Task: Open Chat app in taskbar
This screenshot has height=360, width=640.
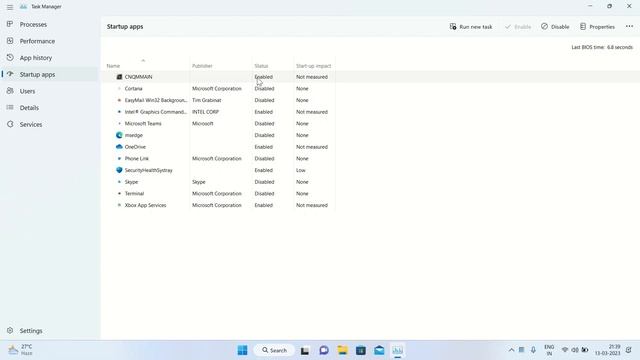Action: pos(324,350)
